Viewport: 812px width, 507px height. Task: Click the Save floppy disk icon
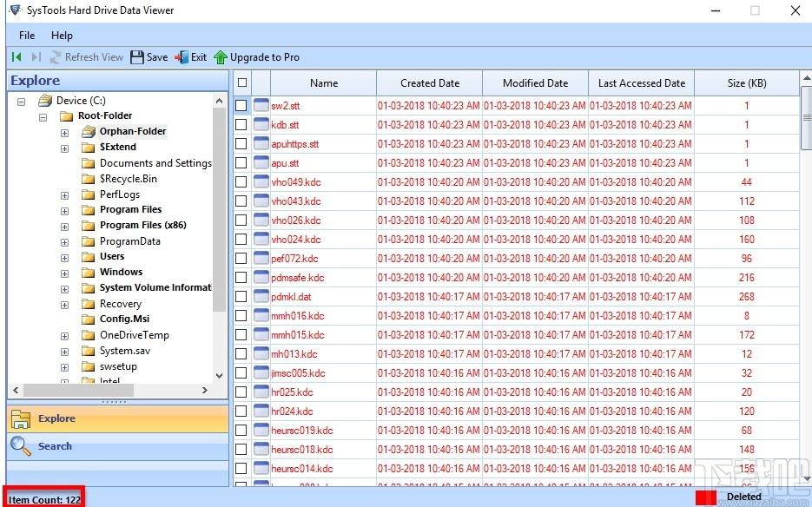point(136,57)
